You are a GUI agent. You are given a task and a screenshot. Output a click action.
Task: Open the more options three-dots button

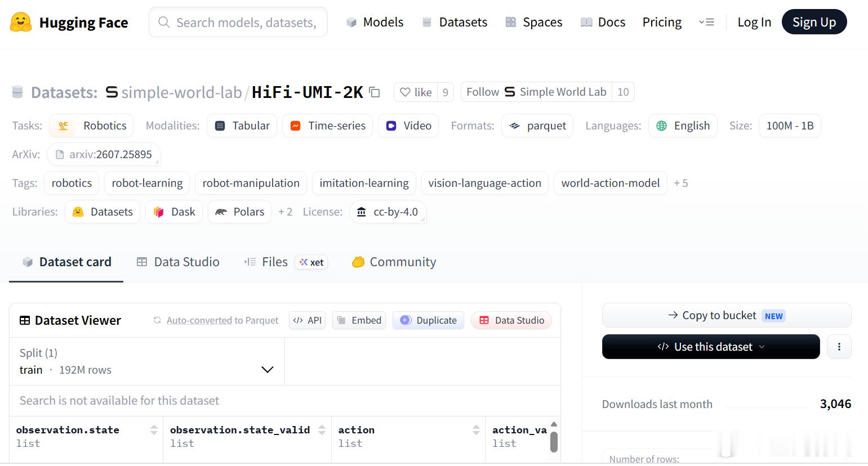839,347
